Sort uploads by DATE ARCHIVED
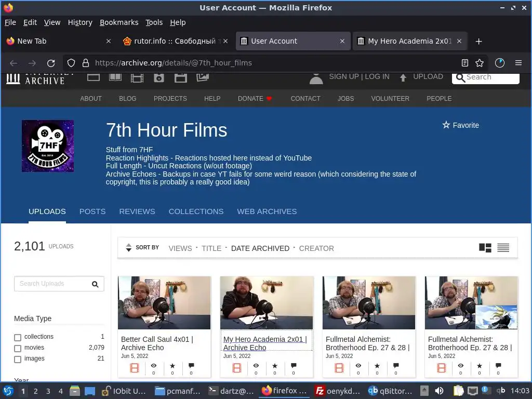Image resolution: width=532 pixels, height=399 pixels. click(x=260, y=248)
